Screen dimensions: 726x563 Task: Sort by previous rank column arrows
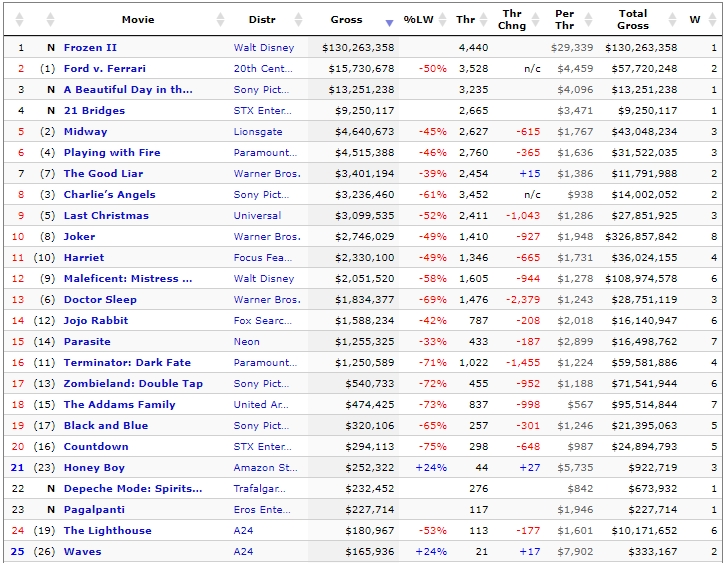pos(50,19)
